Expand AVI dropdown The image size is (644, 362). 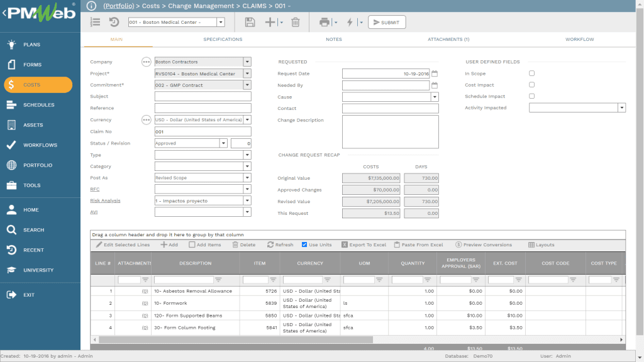[x=247, y=212]
